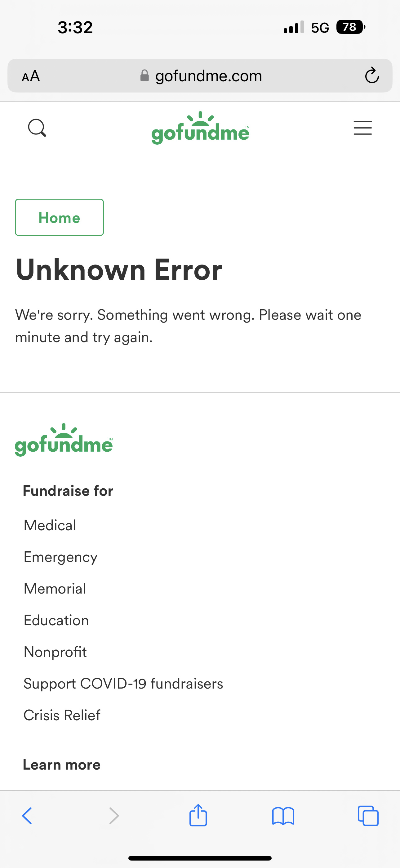The width and height of the screenshot is (400, 868).
Task: Tap the Safari share icon
Action: (198, 815)
